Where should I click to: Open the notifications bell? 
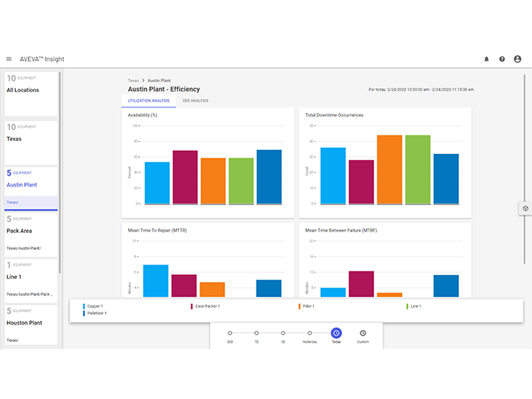[486, 58]
